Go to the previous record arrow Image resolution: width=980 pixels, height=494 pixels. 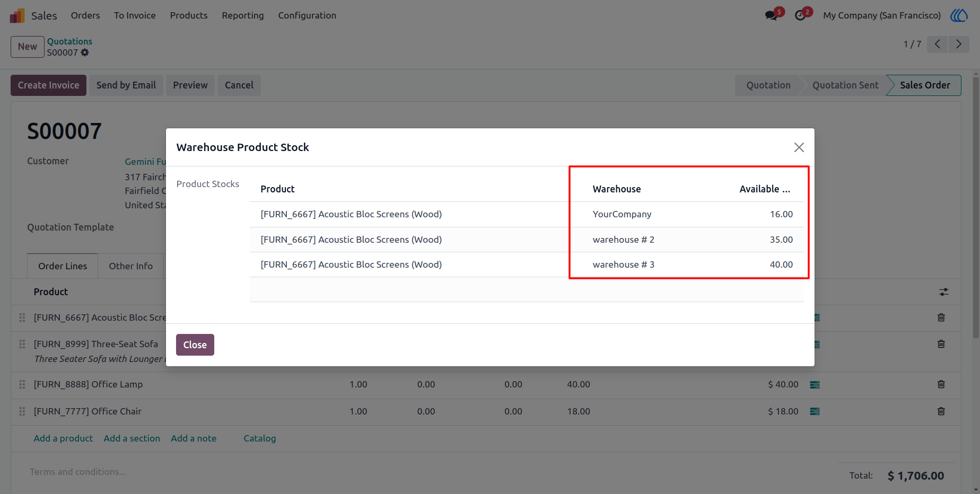938,44
